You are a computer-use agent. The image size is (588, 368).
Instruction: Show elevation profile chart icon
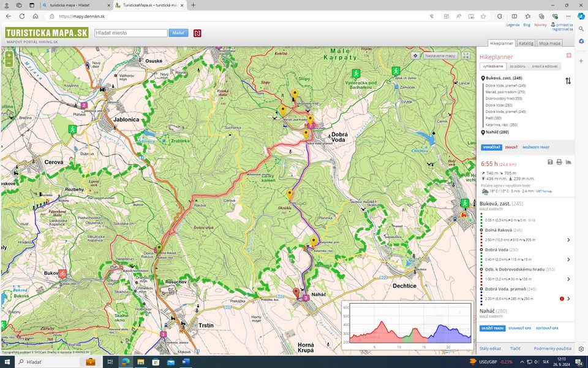coord(568,162)
